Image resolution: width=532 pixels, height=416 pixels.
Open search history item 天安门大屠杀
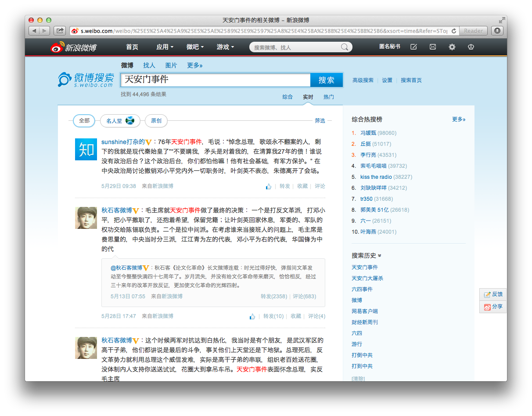pyautogui.click(x=367, y=279)
